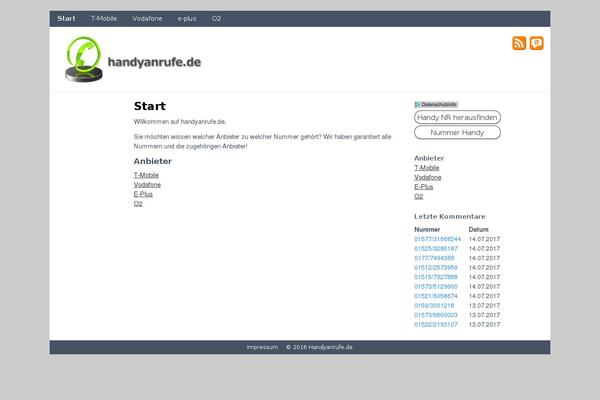Open T-Mobile in the top navigation bar

(104, 18)
